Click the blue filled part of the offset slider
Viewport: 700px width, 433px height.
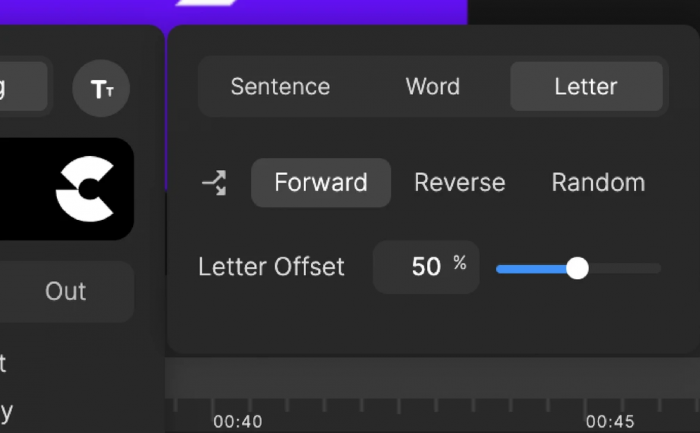coord(531,268)
